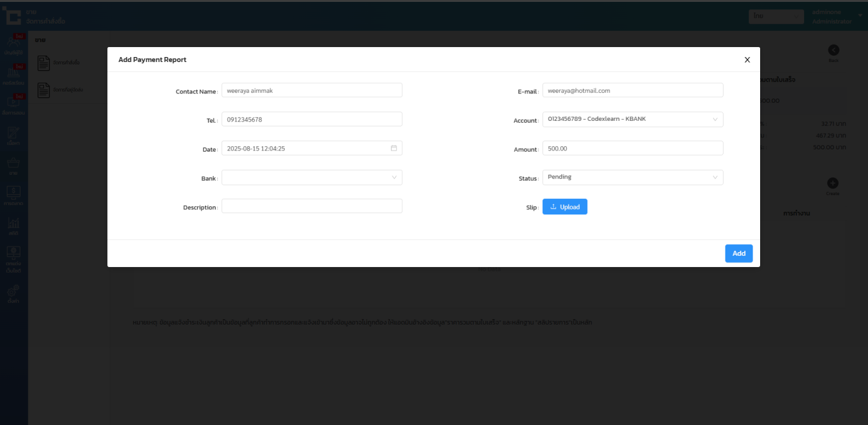
Task: Click into the Description text field
Action: coord(312,206)
